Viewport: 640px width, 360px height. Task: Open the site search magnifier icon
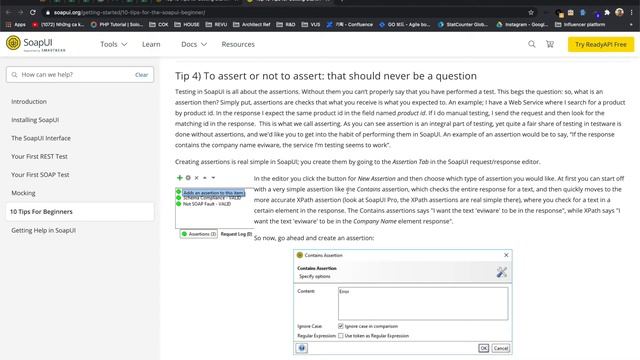[531, 44]
